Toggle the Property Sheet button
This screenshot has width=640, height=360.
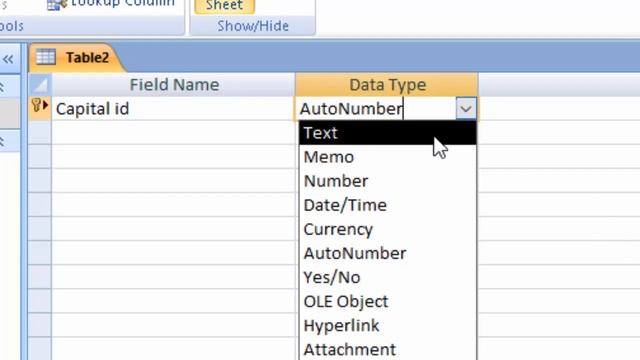(224, 7)
